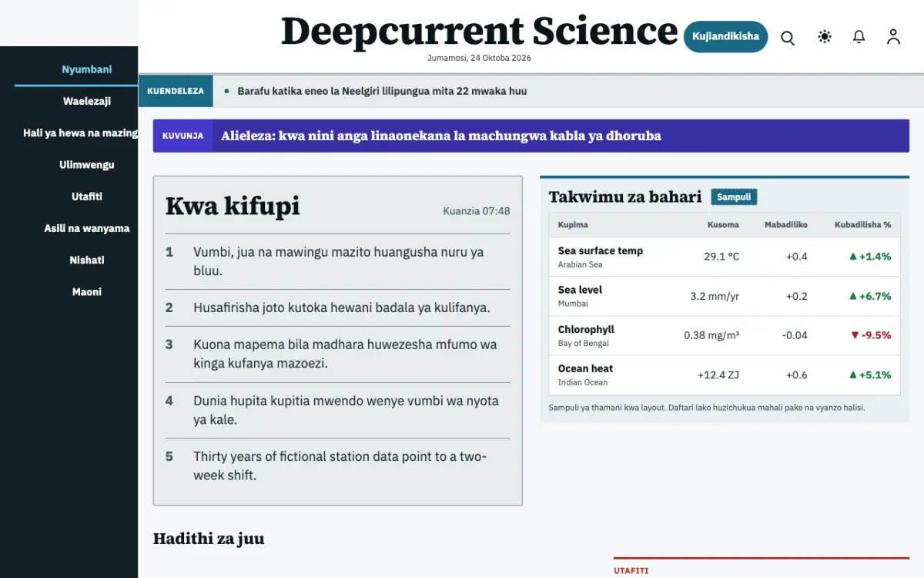The image size is (924, 578).
Task: Open notifications bell icon
Action: pyautogui.click(x=859, y=36)
